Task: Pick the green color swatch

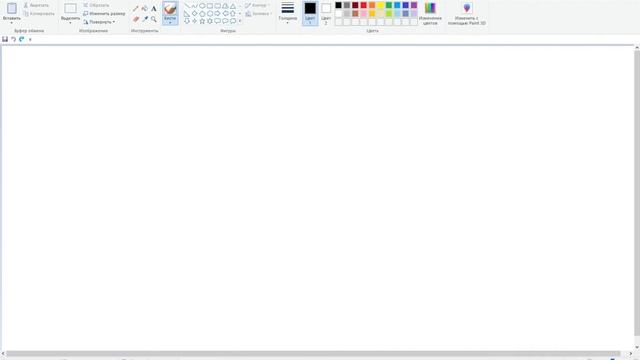Action: [389, 5]
